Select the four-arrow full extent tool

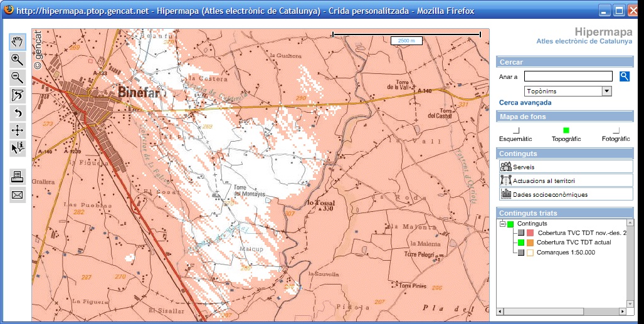[18, 131]
